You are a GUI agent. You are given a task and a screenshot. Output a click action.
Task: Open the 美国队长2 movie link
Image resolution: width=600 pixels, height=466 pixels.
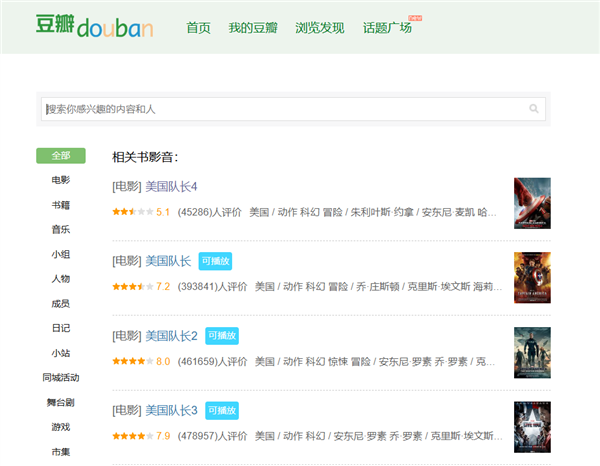171,336
